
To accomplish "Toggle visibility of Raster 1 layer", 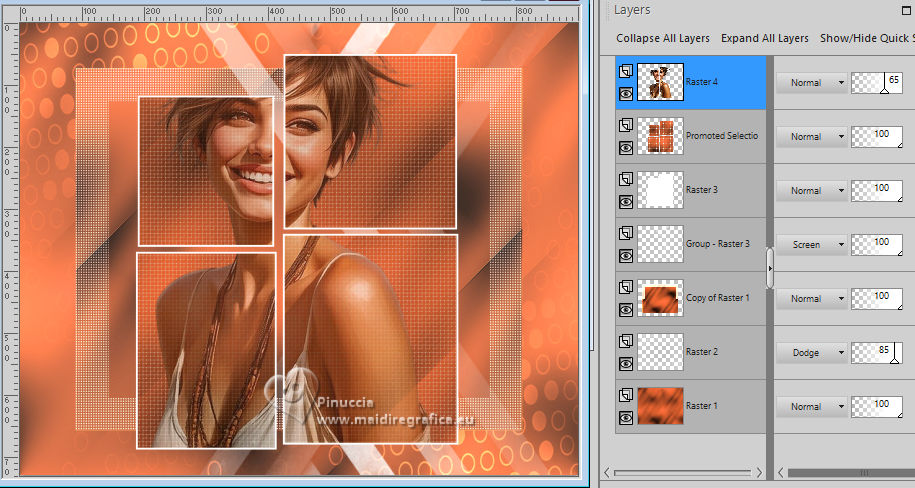I will click(626, 418).
